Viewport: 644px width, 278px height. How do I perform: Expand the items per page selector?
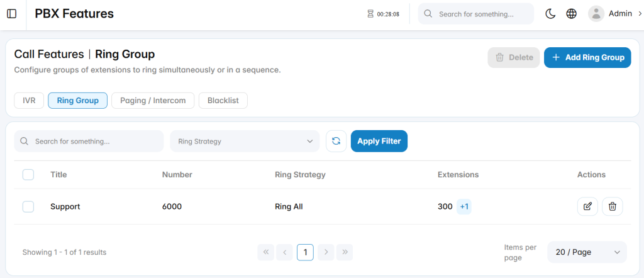(587, 252)
